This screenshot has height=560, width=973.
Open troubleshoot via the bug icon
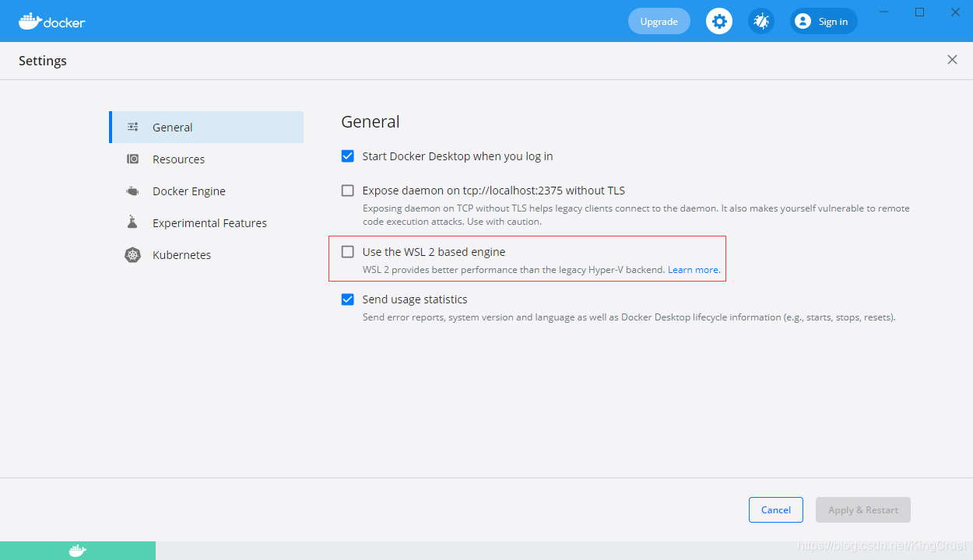(x=761, y=21)
